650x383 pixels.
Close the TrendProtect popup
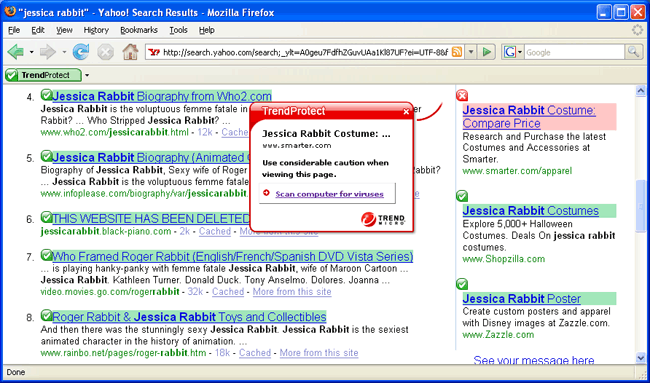point(406,112)
